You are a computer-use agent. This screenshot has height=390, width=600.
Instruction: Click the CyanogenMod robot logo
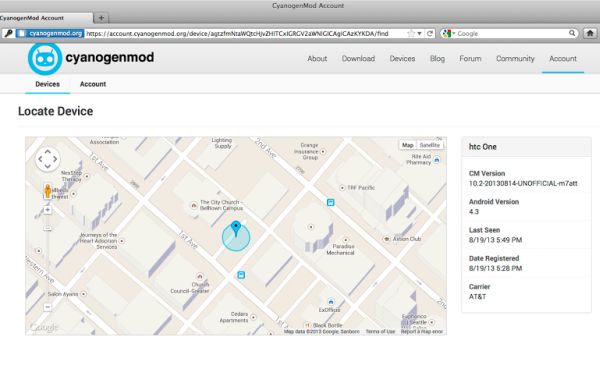point(45,59)
